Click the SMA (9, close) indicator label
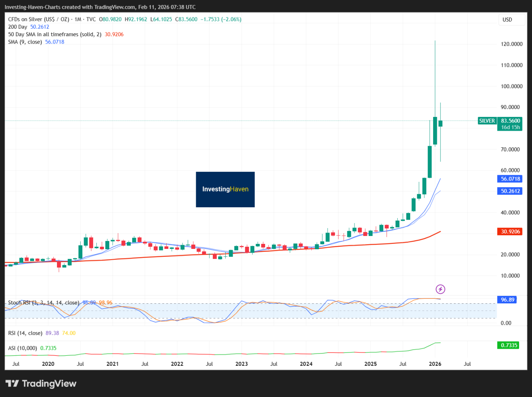532x397 pixels. (x=24, y=42)
